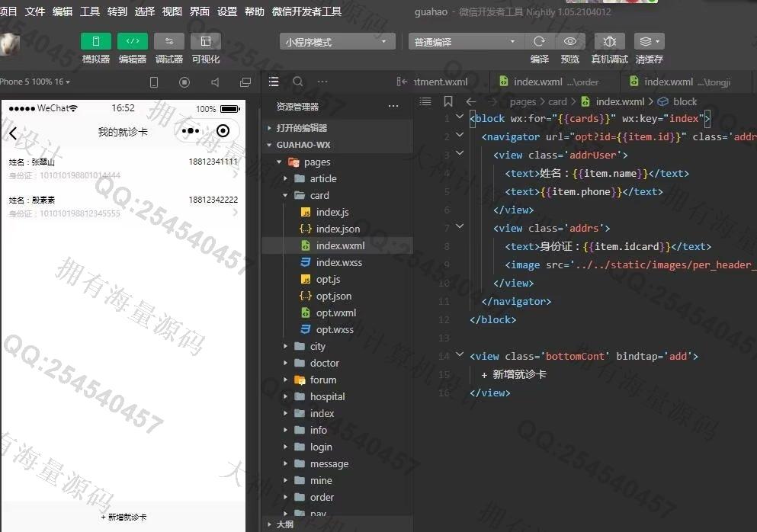Open index.js in the card folder
This screenshot has height=532, width=757.
point(338,212)
